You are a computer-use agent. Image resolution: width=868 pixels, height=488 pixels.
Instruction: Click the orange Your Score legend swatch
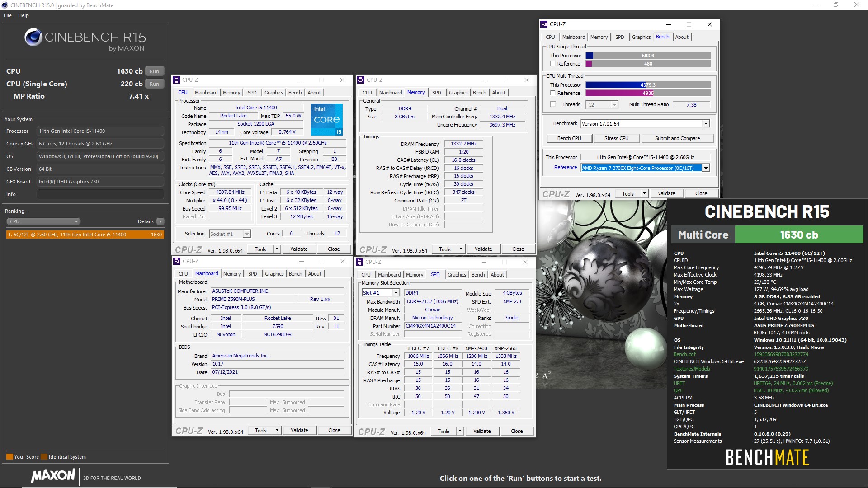pyautogui.click(x=9, y=457)
